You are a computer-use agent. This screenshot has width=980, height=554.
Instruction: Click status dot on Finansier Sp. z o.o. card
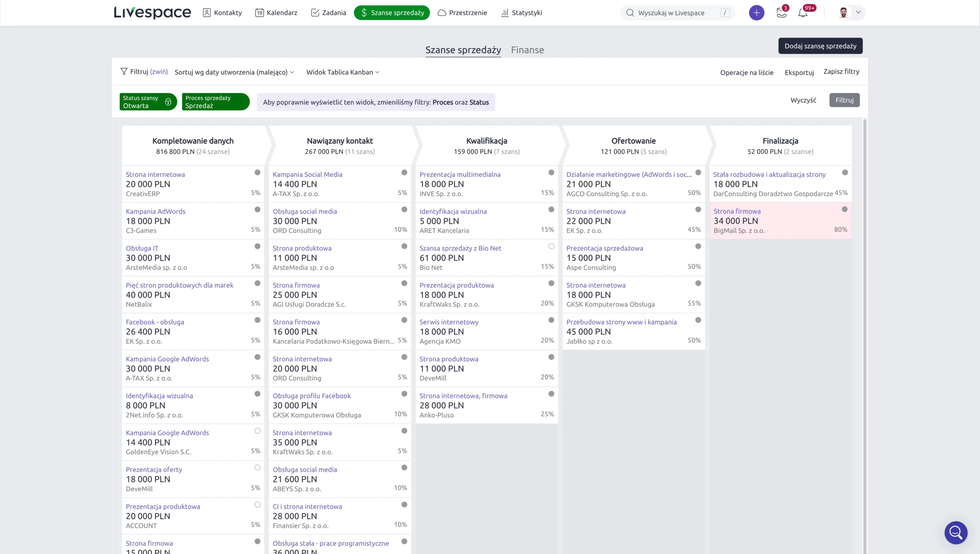[404, 505]
